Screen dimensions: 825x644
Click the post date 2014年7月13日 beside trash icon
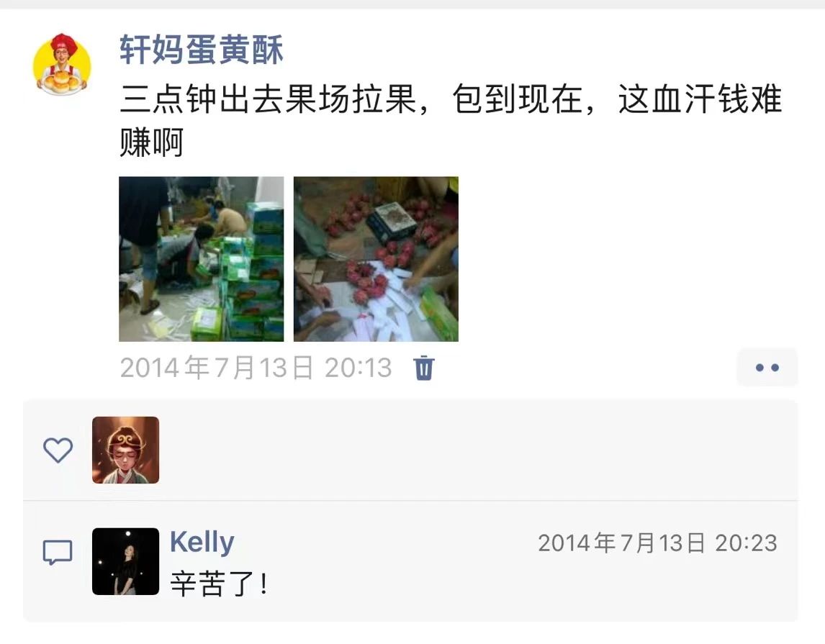tap(217, 368)
